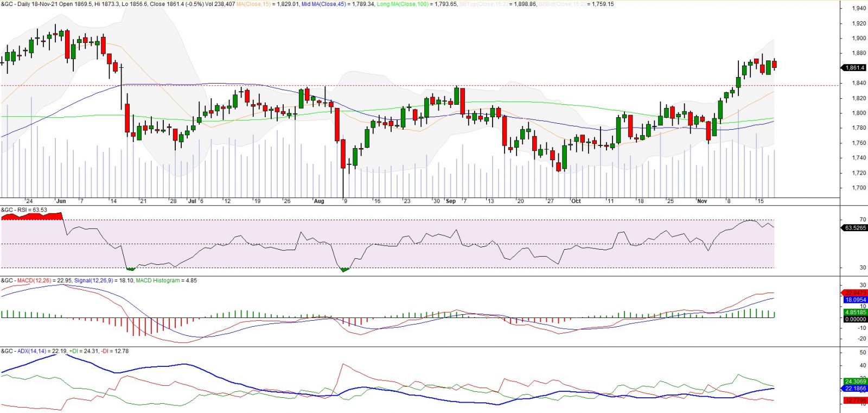Select the 50 level on ADX axis
The image size is (868, 413).
(863, 352)
